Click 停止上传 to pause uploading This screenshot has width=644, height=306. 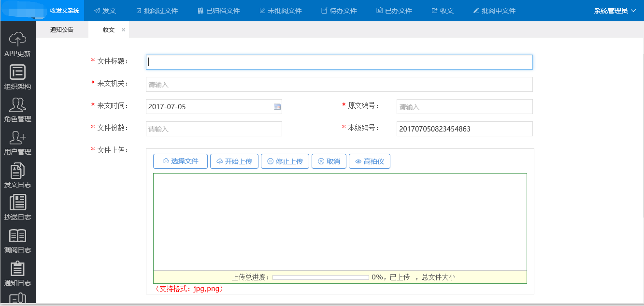pos(285,161)
